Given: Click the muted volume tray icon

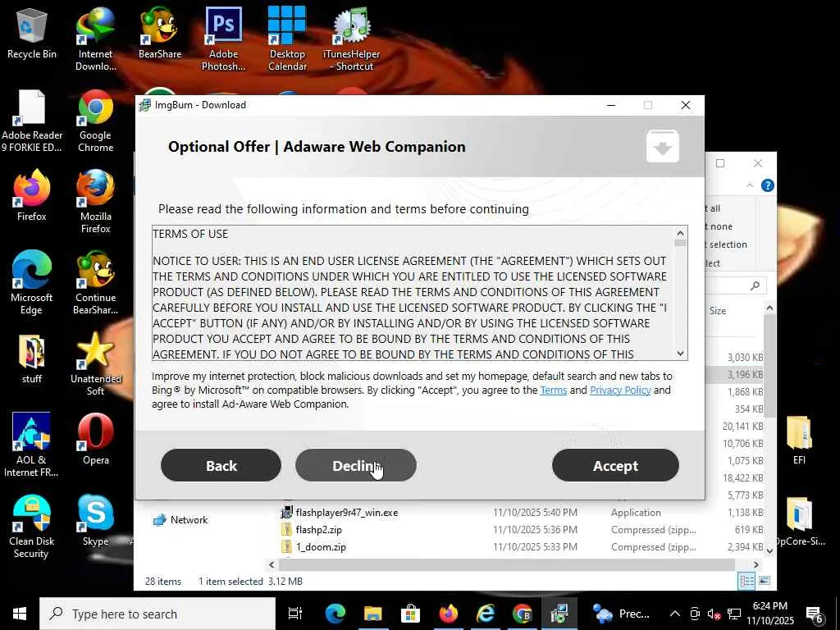Looking at the screenshot, I should (x=714, y=614).
